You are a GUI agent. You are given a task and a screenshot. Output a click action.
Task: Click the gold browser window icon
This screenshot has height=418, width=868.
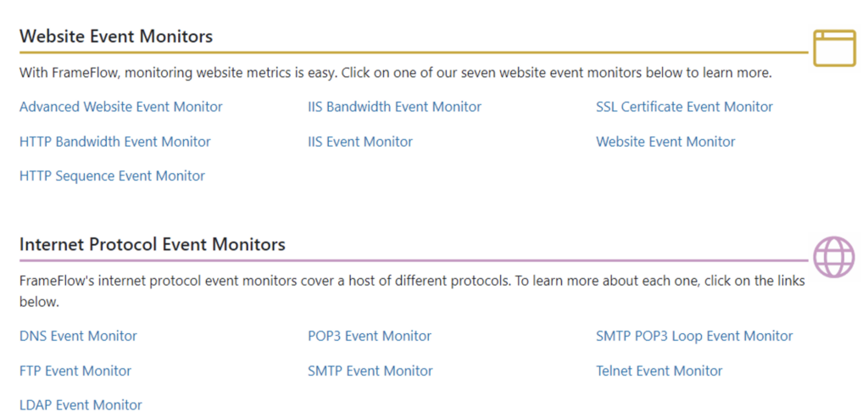834,48
